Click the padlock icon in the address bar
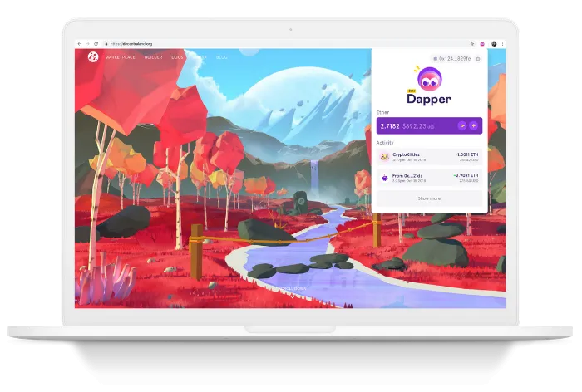Screen dimensions: 582x392 (106, 44)
